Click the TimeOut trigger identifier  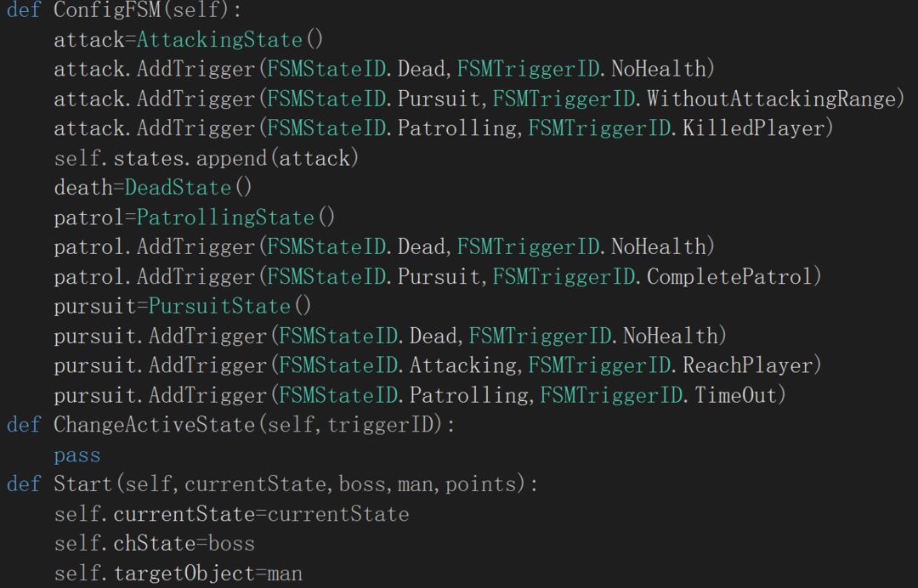(x=734, y=395)
